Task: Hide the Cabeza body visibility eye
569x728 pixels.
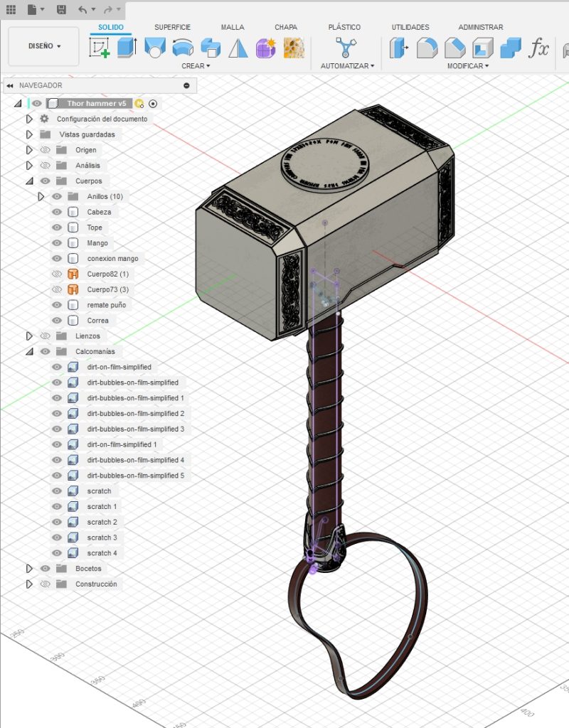Action: click(57, 212)
